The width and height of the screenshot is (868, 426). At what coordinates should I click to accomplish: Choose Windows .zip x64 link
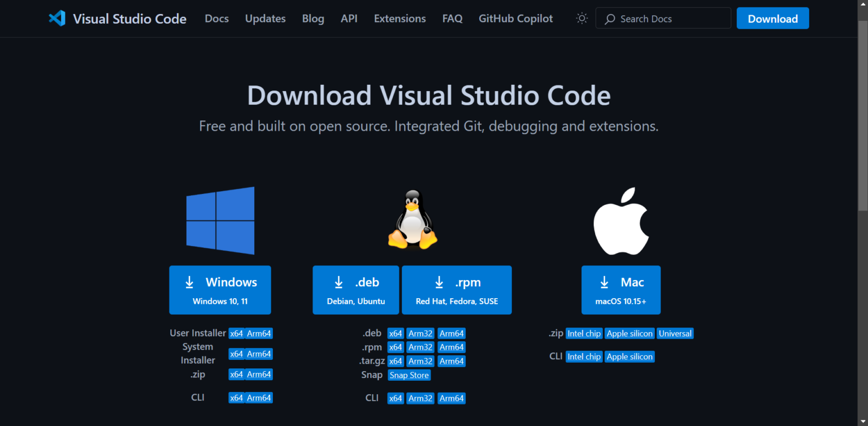[x=236, y=375]
